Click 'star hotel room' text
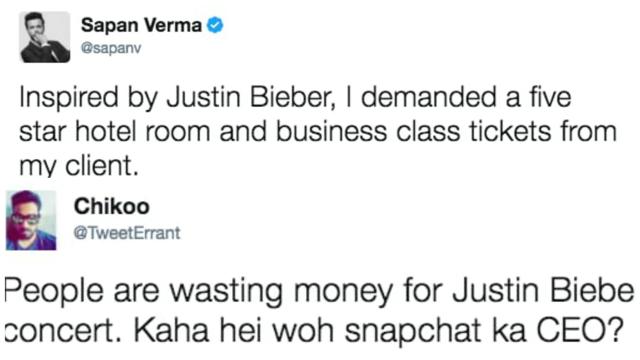This screenshot has height=360, width=640. point(114,131)
